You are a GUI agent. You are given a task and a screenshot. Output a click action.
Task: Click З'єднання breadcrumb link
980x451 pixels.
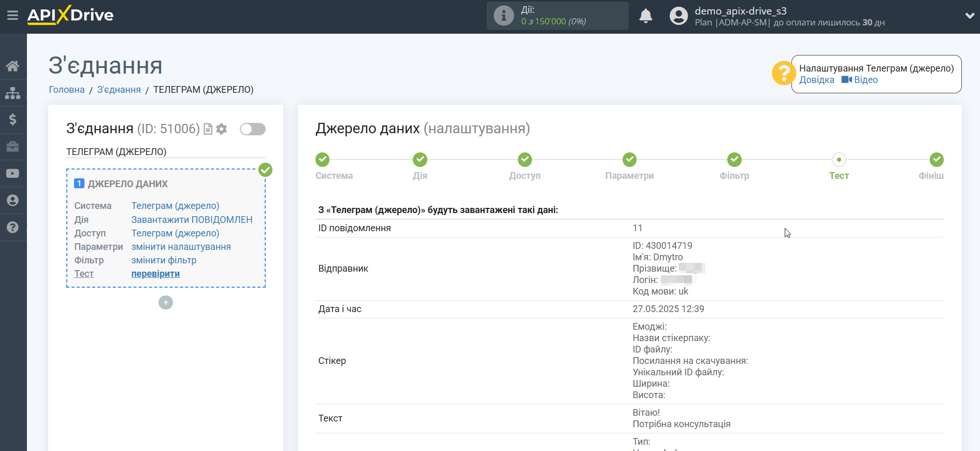tap(119, 90)
